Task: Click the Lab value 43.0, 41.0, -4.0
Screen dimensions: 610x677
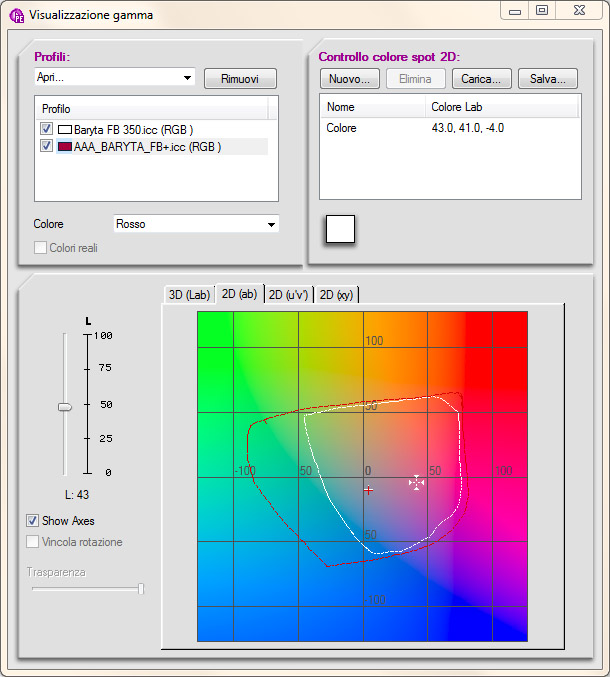Action: point(468,128)
